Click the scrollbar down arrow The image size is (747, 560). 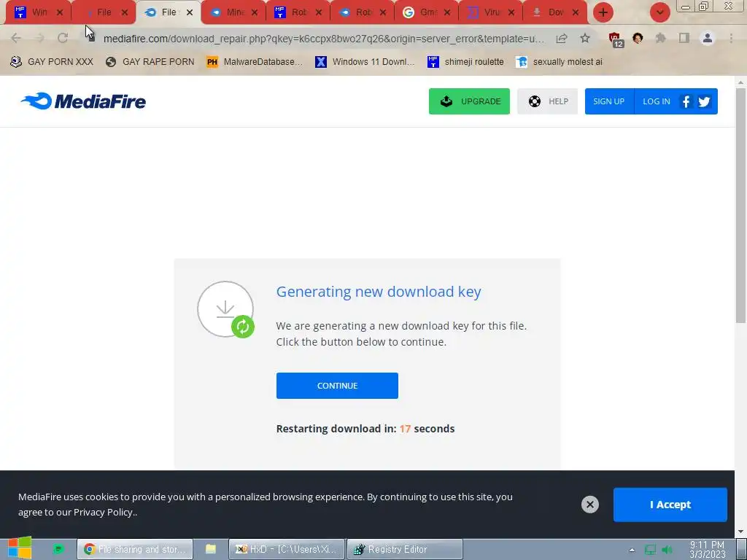[740, 532]
